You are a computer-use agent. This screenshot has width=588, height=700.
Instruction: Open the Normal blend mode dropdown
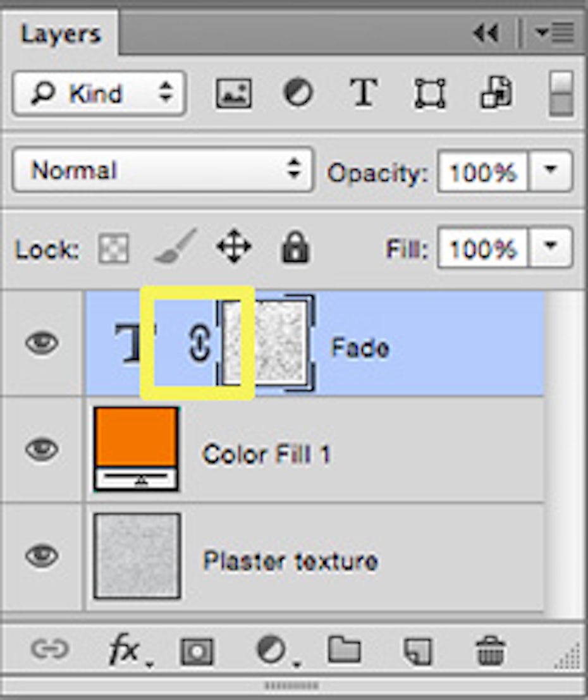tap(162, 170)
